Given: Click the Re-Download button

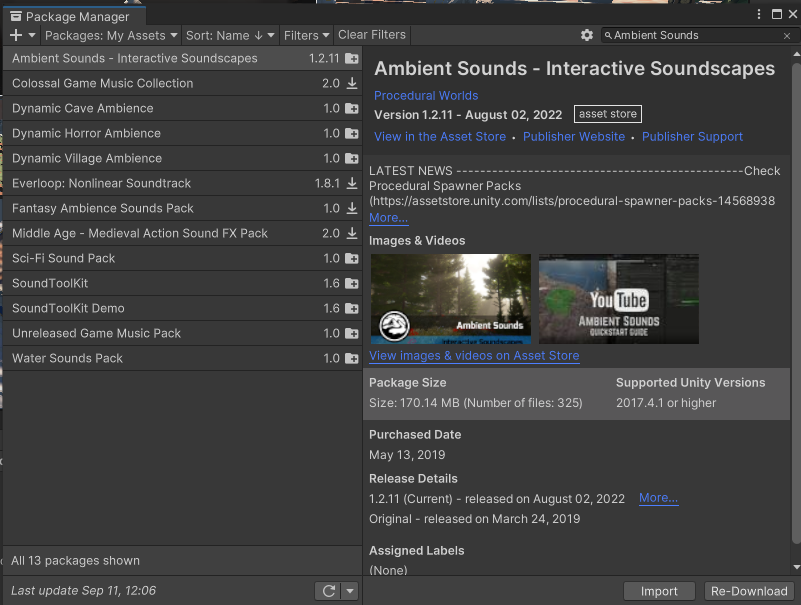Looking at the screenshot, I should [x=749, y=591].
